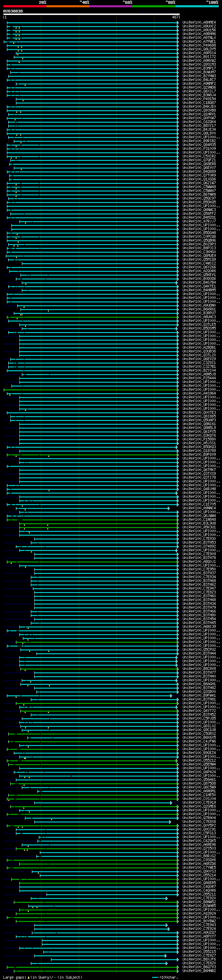Viewport: 222px width, 980px height.
Task: Select hit UniRef100_A9U156
Action: point(199,30)
